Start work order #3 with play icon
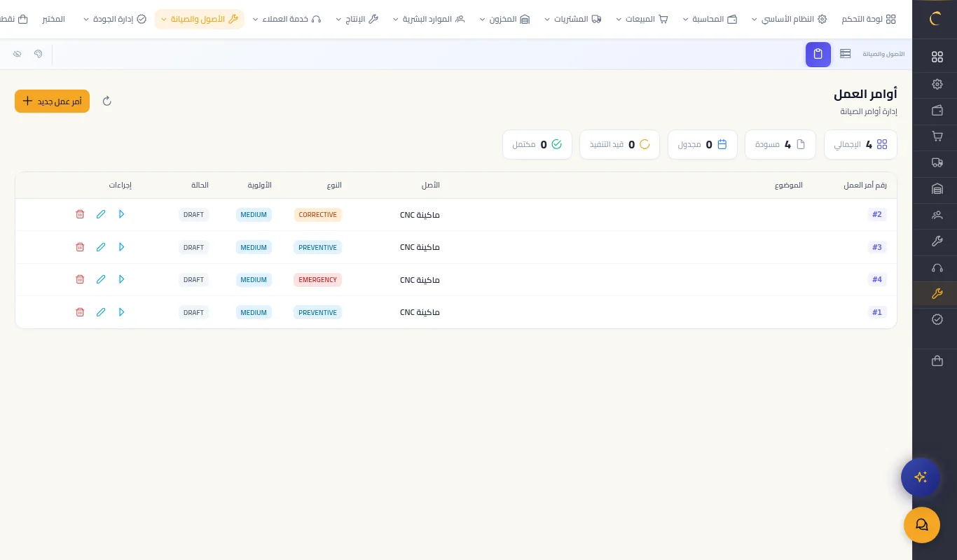Image resolution: width=957 pixels, height=560 pixels. pyautogui.click(x=122, y=247)
